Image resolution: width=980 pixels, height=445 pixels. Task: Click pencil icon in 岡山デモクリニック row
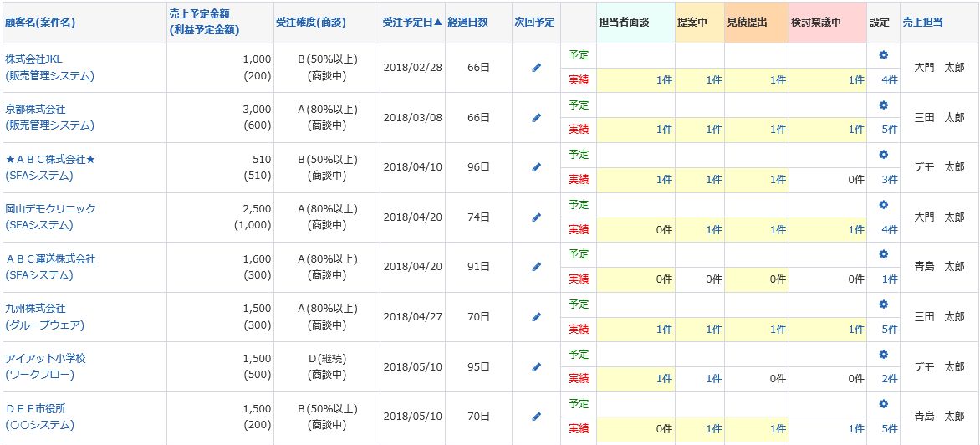[537, 217]
